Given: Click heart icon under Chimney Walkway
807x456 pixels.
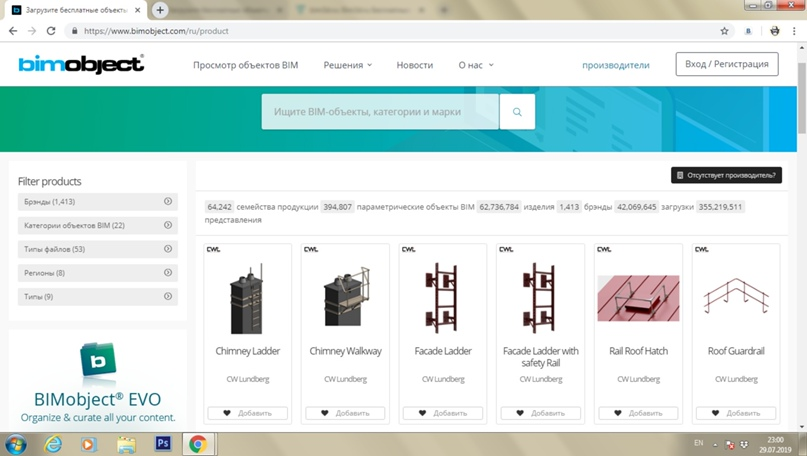Looking at the screenshot, I should coord(325,413).
